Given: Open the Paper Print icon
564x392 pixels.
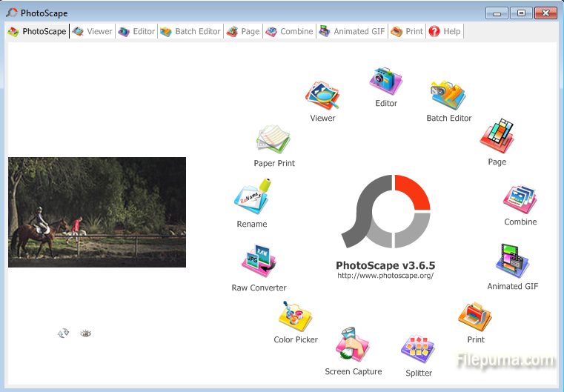Looking at the screenshot, I should [273, 140].
